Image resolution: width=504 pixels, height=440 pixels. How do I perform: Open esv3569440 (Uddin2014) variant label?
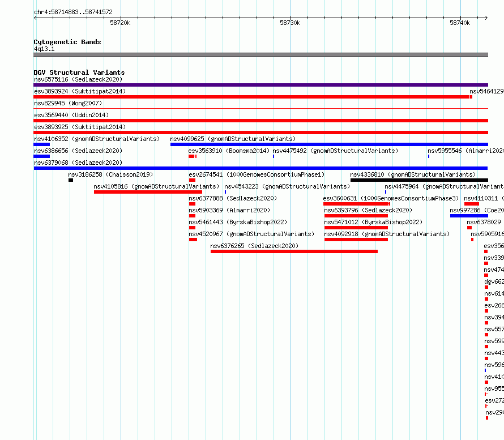[71, 115]
